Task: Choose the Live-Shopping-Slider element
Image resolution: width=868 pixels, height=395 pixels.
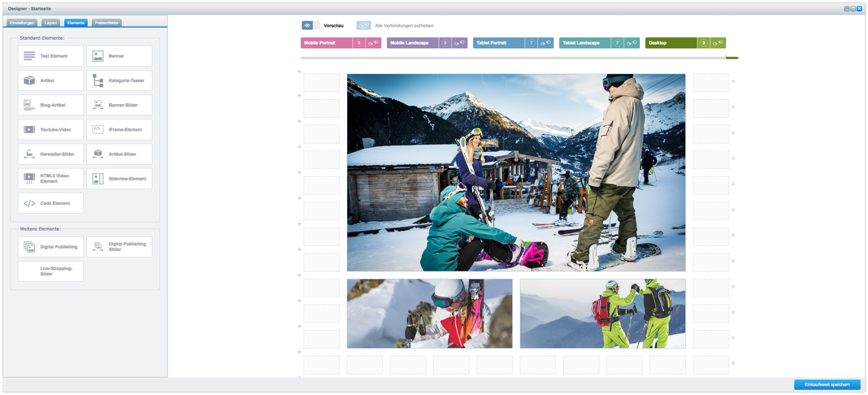Action: pyautogui.click(x=51, y=271)
